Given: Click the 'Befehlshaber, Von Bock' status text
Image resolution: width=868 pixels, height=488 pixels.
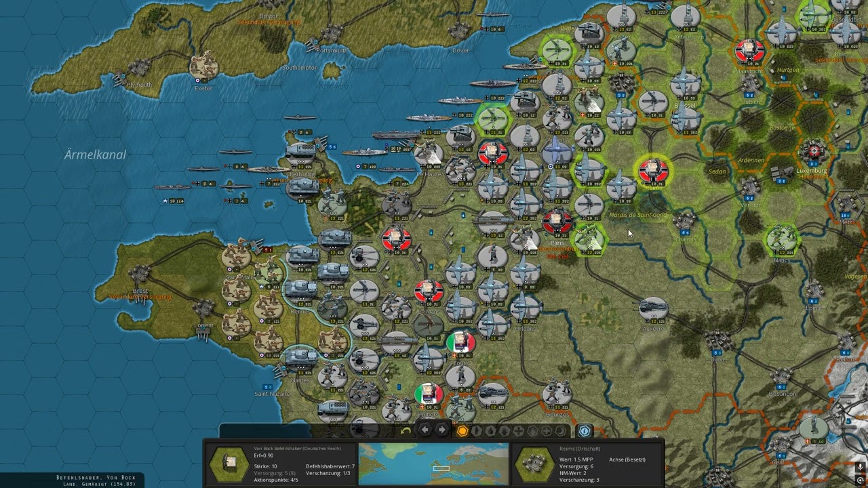Looking at the screenshot, I should pyautogui.click(x=96, y=478).
